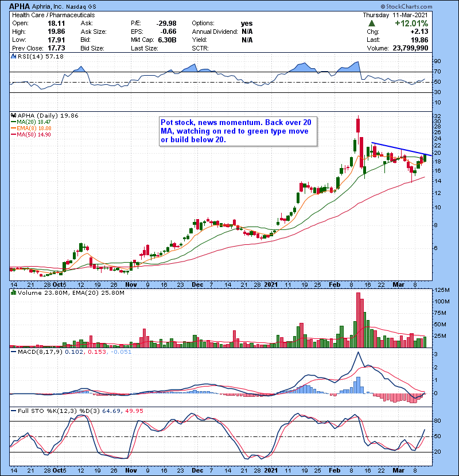Click the Dec label on price axis
Image resolution: width=459 pixels, height=476 pixels.
click(197, 284)
